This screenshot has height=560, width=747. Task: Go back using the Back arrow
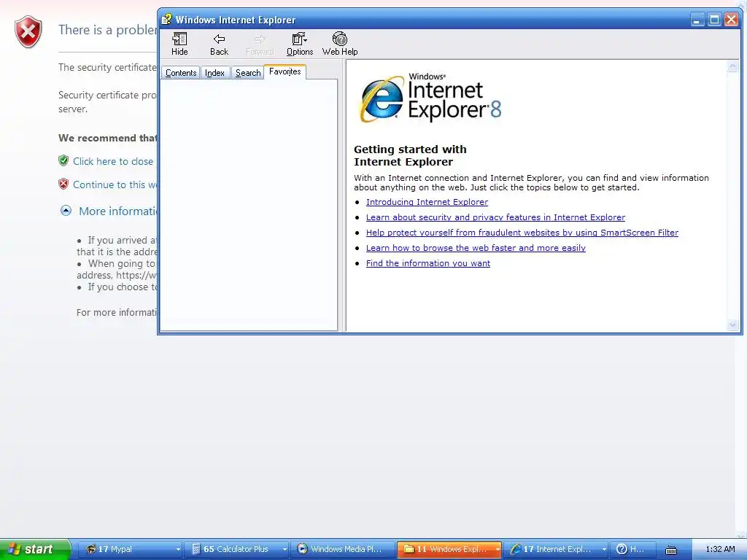[219, 44]
